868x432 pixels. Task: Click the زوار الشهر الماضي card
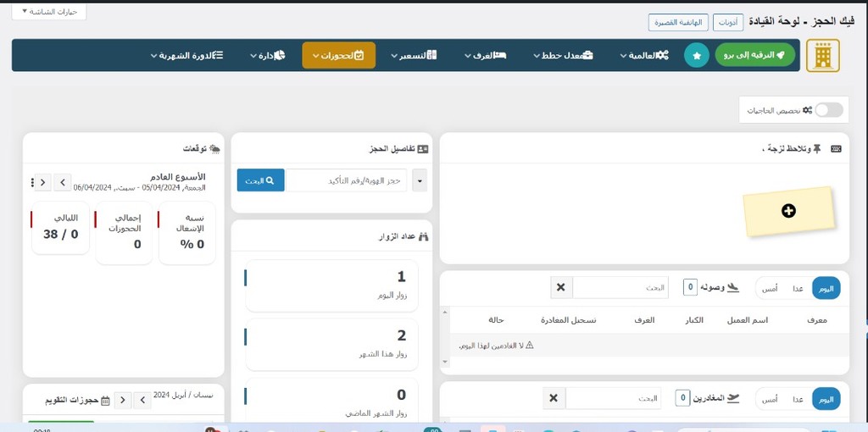pyautogui.click(x=331, y=401)
